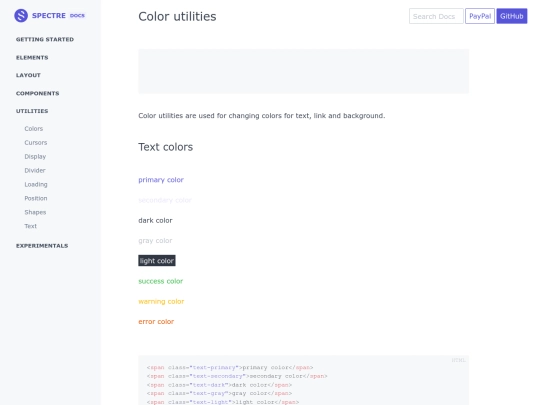Open the Loading utilities page
540x405 pixels.
(36, 184)
